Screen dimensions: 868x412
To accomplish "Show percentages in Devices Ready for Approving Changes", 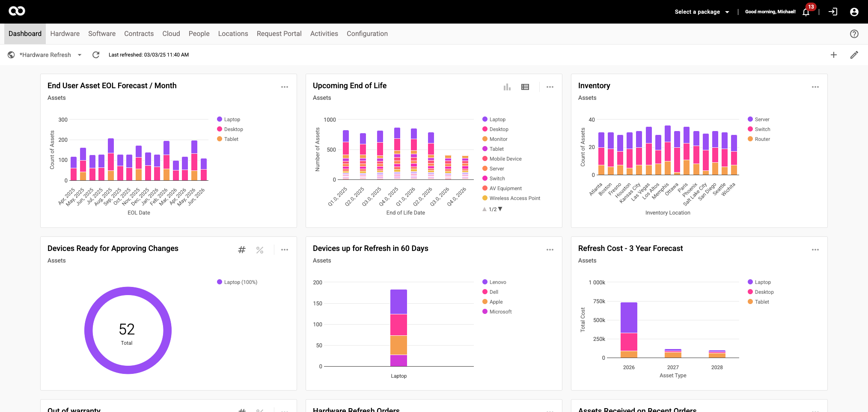I will click(260, 250).
